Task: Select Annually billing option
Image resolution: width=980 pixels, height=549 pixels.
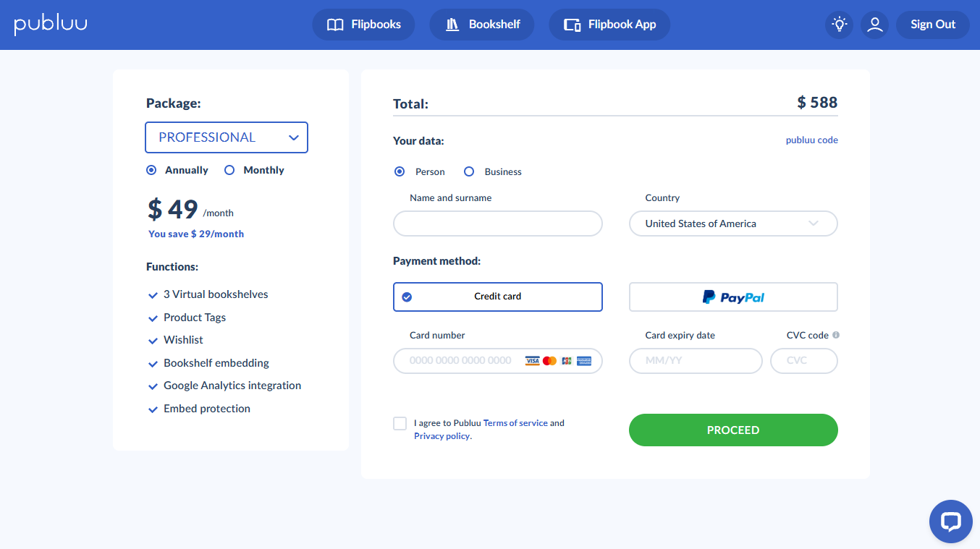Action: (x=151, y=170)
